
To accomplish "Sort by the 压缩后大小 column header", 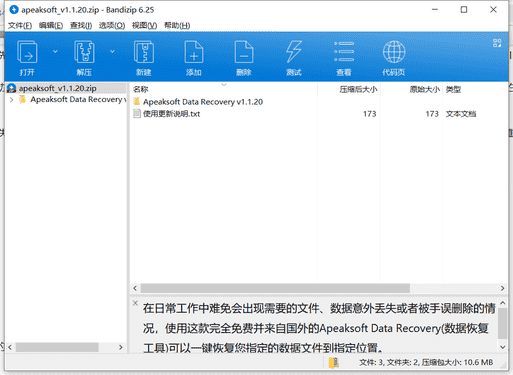I will tap(358, 89).
